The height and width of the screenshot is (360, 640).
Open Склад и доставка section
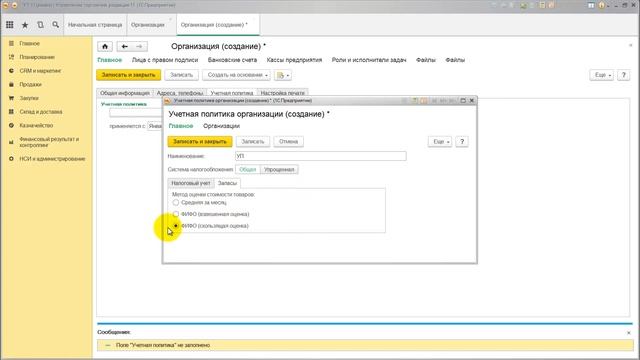pyautogui.click(x=41, y=111)
